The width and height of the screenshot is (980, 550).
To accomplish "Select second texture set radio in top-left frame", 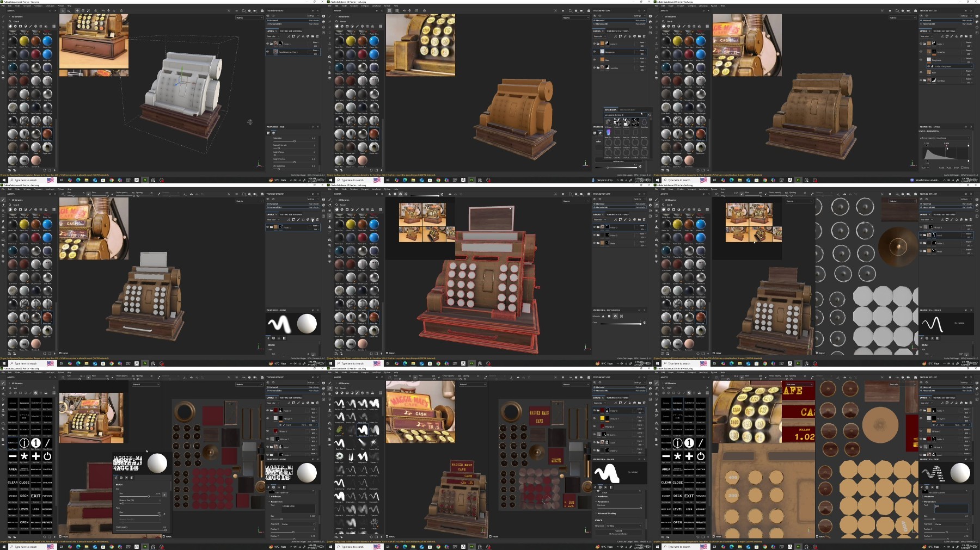I will click(268, 24).
